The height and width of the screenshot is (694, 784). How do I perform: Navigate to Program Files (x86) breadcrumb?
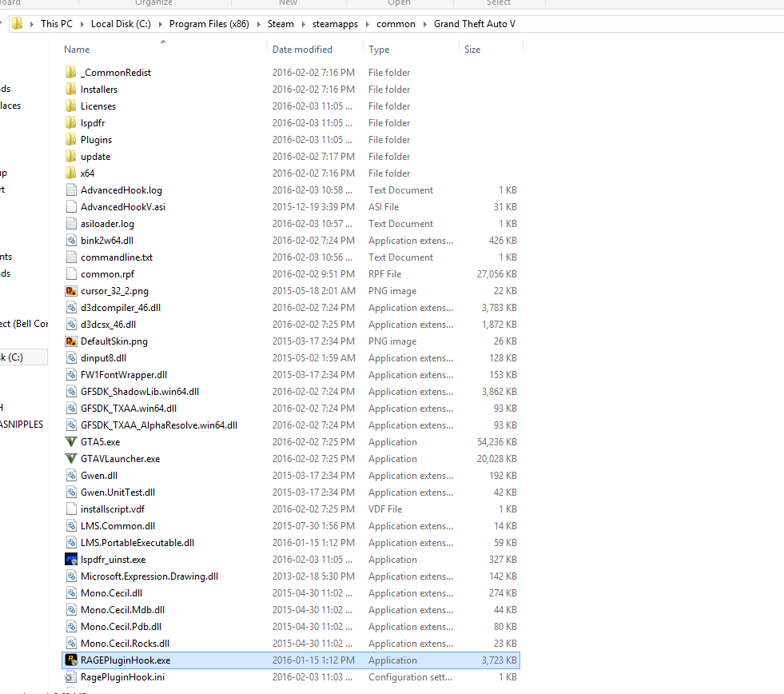209,23
